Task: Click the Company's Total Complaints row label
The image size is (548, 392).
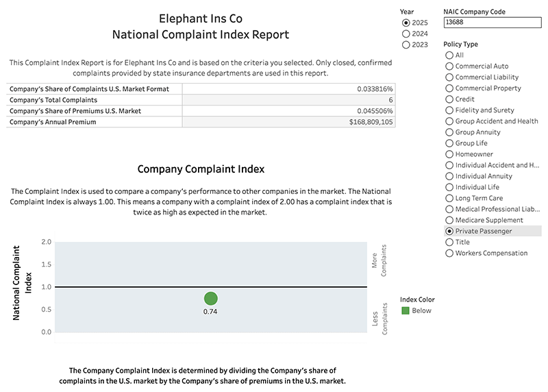Action: [53, 100]
